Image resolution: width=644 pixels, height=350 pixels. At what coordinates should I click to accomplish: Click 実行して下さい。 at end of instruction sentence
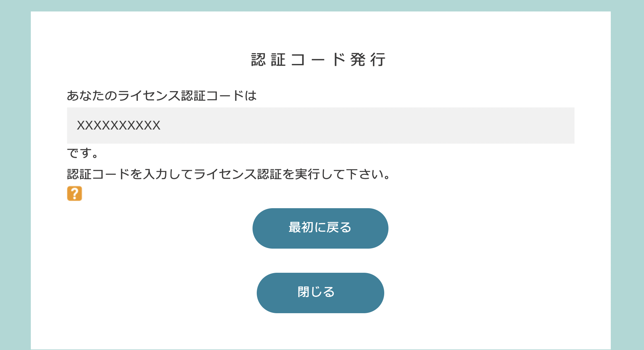tap(343, 174)
